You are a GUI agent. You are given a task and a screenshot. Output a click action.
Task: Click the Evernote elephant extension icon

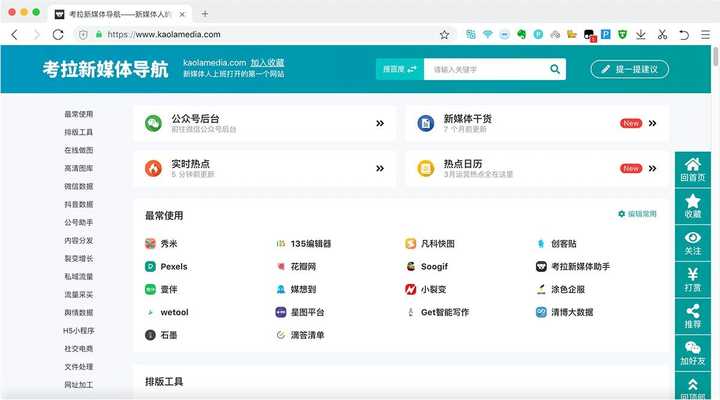tap(521, 34)
